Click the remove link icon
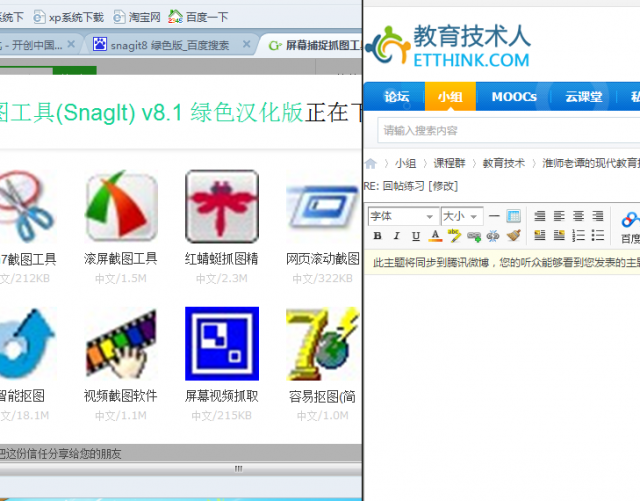Screen dimensions: 640x501 pyautogui.click(x=493, y=237)
